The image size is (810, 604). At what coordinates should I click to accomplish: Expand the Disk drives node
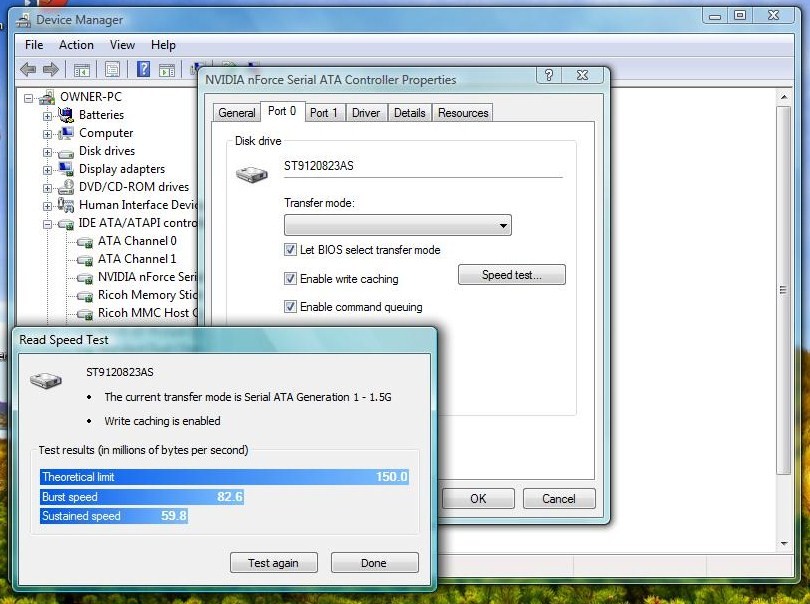coord(47,152)
